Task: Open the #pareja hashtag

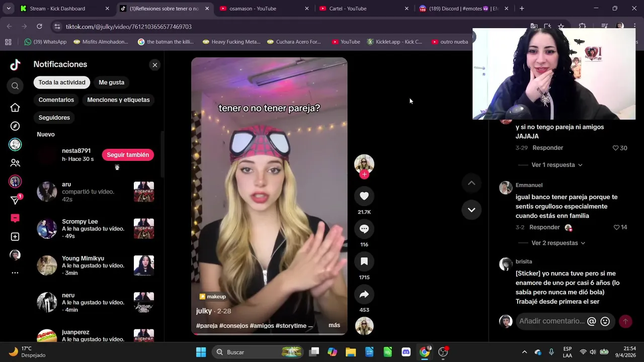Action: (x=207, y=326)
